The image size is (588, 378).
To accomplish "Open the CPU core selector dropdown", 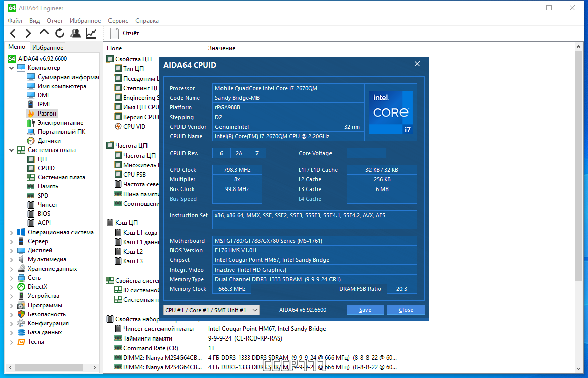I will coord(211,310).
